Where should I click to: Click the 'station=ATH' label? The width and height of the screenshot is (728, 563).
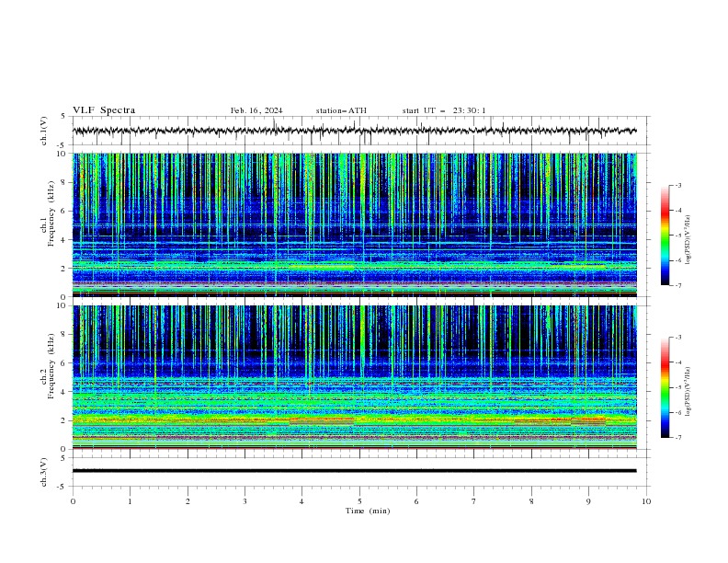tap(341, 110)
